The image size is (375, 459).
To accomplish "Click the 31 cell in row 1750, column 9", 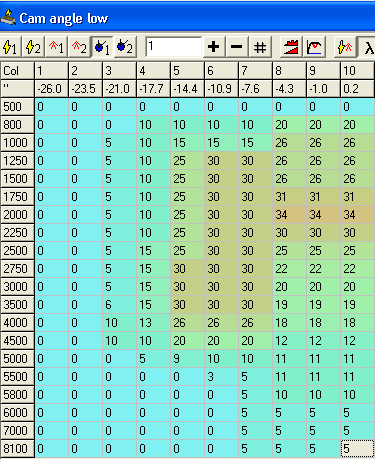I will click(x=324, y=197).
